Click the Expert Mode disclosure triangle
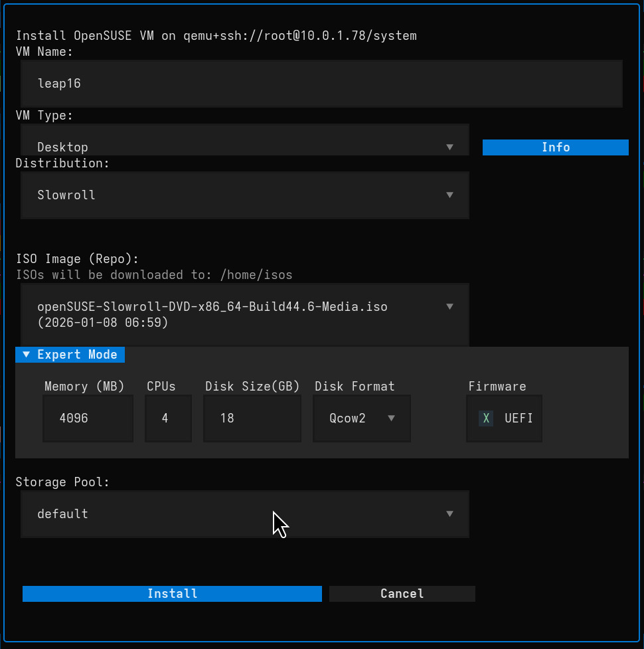Image resolution: width=644 pixels, height=649 pixels. pyautogui.click(x=25, y=354)
